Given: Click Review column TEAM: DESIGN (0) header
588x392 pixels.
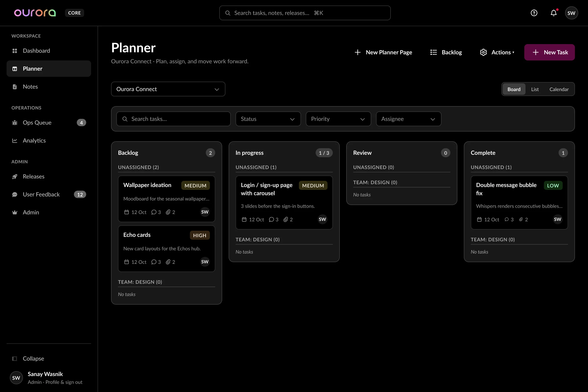Looking at the screenshot, I should (375, 182).
